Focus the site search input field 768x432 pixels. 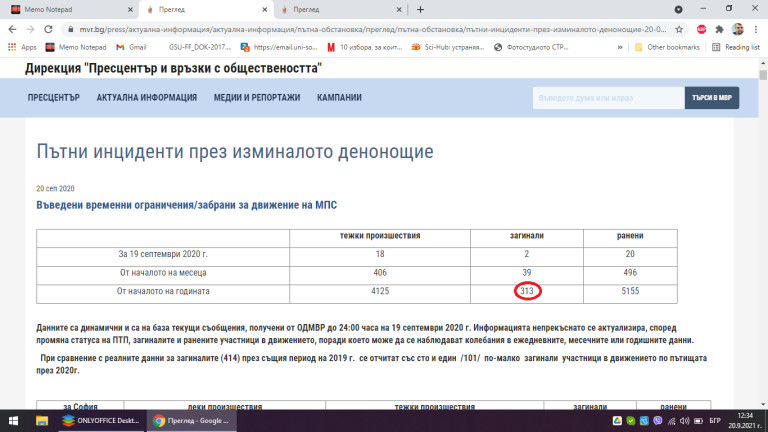(x=606, y=97)
